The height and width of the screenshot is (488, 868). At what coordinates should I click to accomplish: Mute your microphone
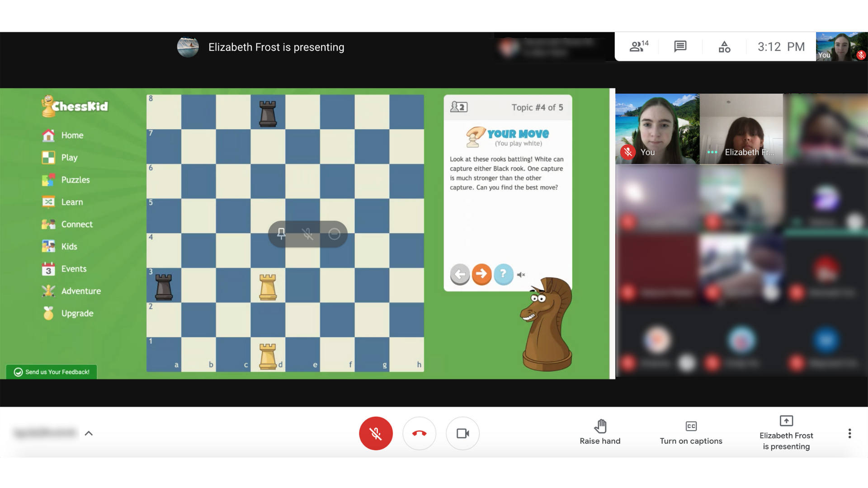coord(376,433)
